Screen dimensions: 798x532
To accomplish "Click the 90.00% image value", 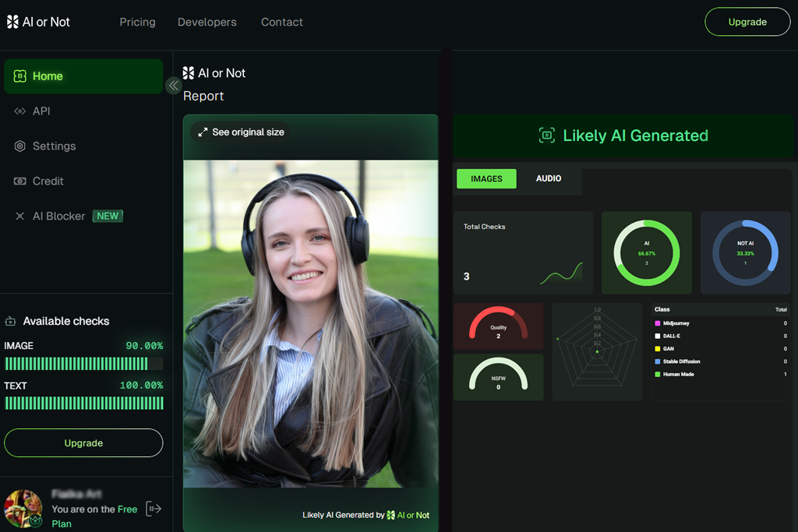I will 144,346.
